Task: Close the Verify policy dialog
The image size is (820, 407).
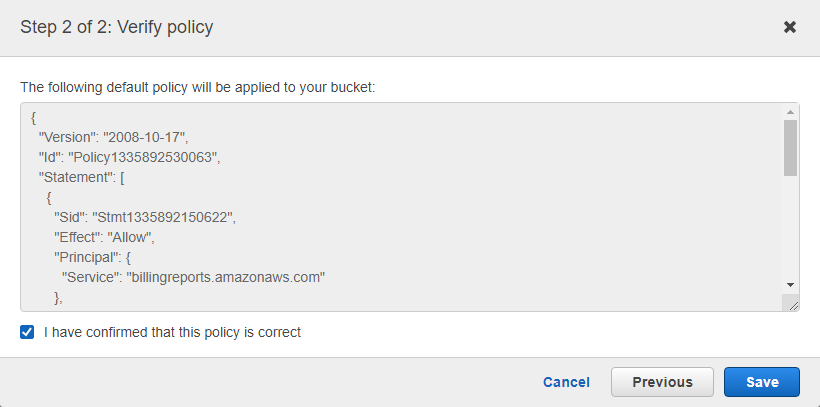Action: pos(790,27)
